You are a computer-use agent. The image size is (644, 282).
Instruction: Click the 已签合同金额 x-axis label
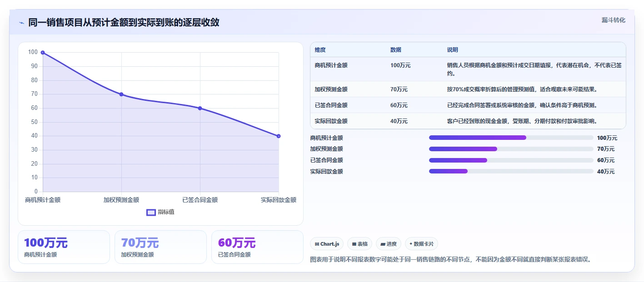(200, 200)
